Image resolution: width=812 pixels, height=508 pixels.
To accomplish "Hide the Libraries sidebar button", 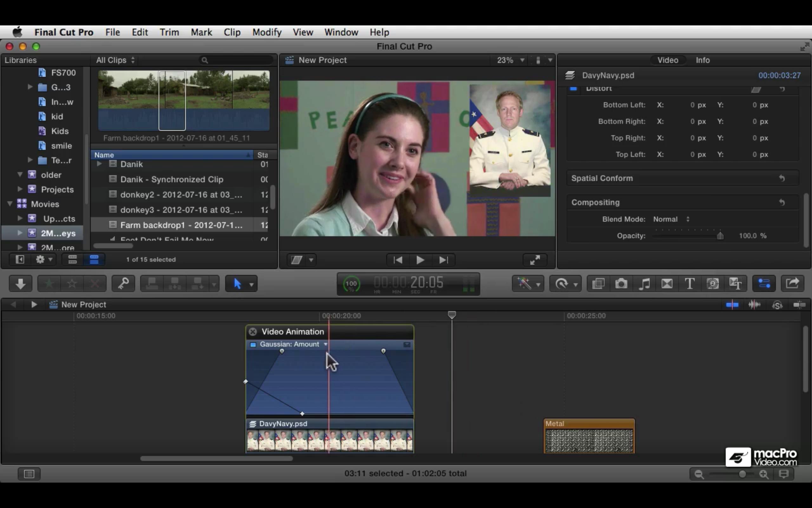I will pos(20,259).
